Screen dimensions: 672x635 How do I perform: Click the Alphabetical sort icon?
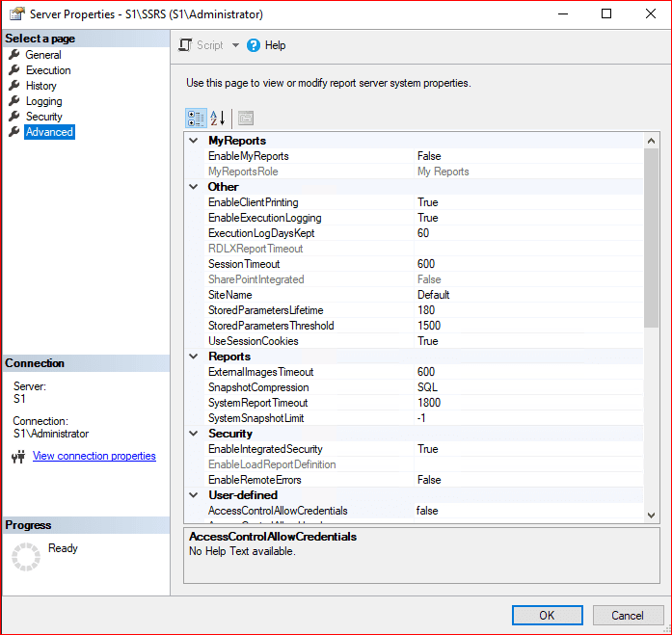pyautogui.click(x=218, y=119)
